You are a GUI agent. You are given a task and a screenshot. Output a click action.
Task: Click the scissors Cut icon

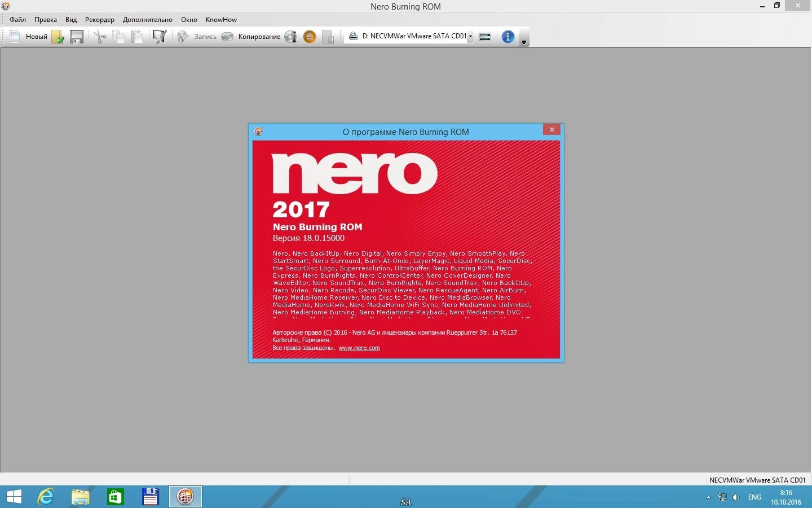tap(100, 37)
